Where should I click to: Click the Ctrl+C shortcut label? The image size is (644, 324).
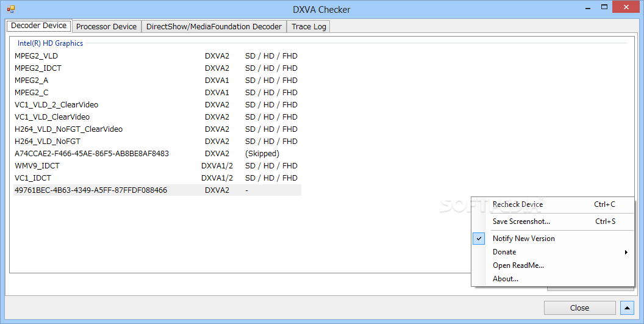tap(604, 204)
